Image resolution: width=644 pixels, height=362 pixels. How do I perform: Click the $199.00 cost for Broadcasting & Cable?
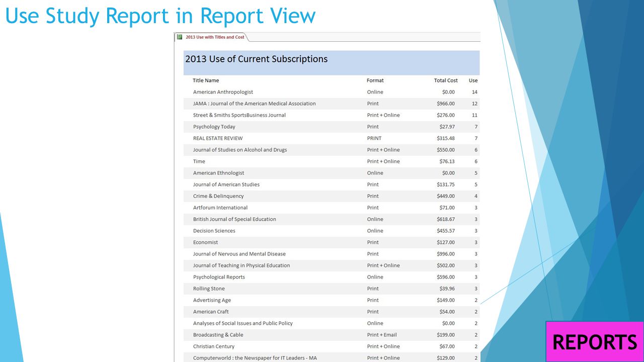coord(446,335)
